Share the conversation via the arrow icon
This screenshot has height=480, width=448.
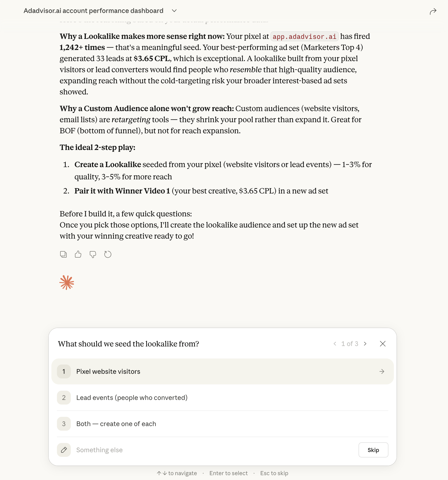[433, 11]
